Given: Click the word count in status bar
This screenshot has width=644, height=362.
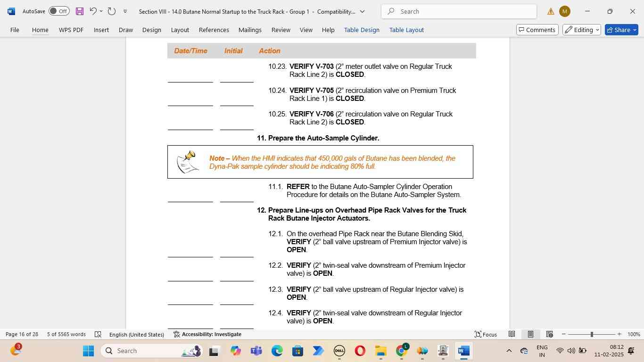Looking at the screenshot, I should (x=66, y=334).
